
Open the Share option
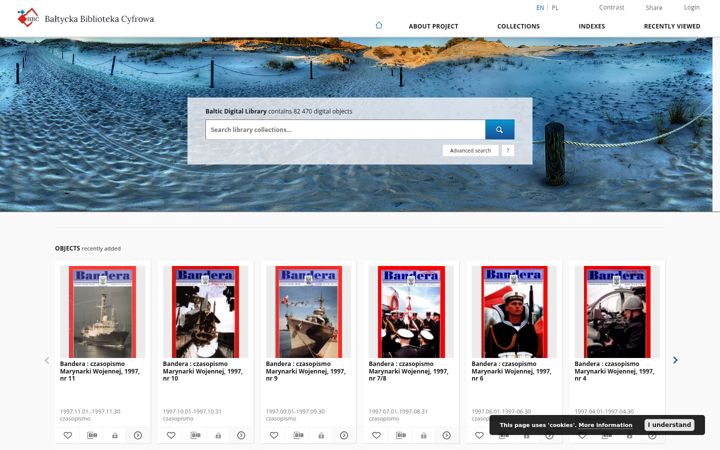point(654,7)
